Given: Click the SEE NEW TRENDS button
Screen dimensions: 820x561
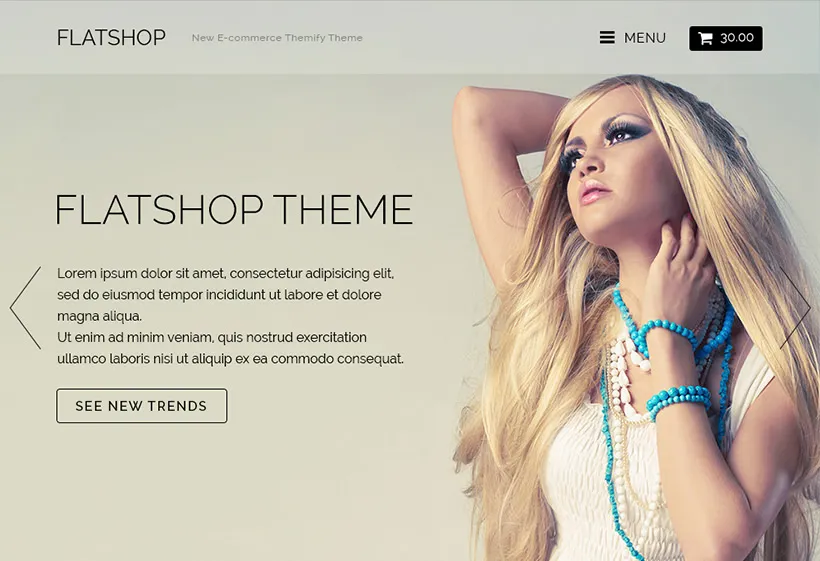Looking at the screenshot, I should click(x=142, y=406).
